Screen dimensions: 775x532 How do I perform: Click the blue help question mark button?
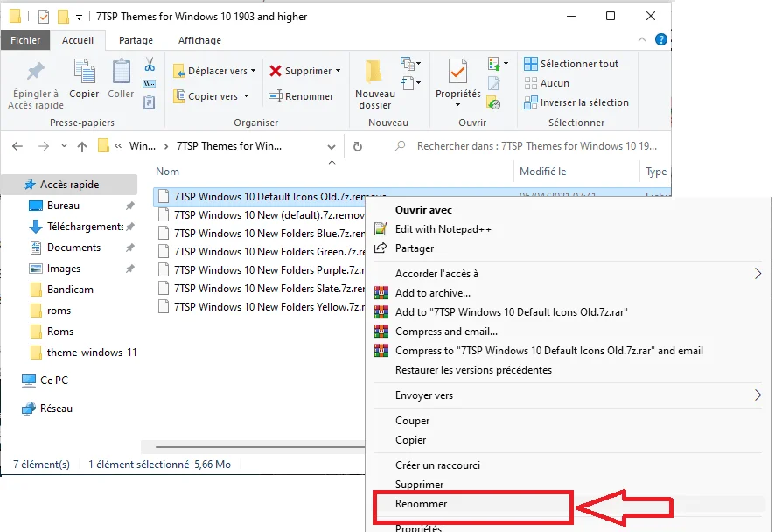[x=661, y=38]
